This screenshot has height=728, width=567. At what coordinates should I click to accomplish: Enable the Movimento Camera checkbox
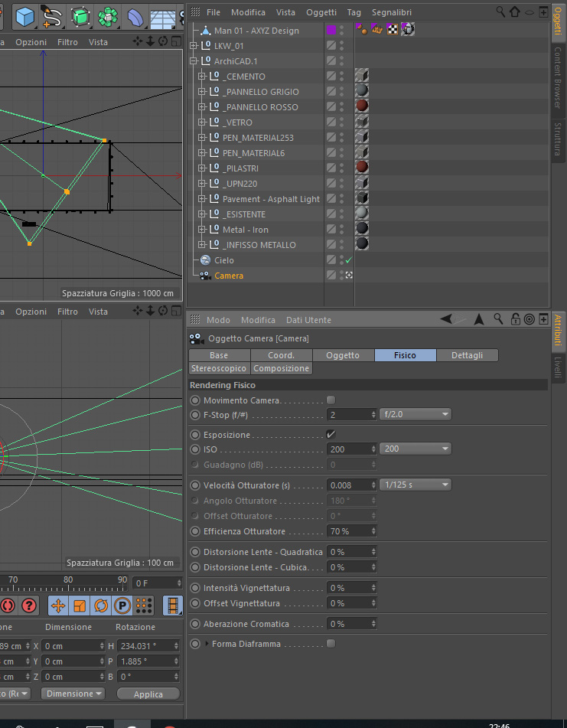(x=331, y=400)
